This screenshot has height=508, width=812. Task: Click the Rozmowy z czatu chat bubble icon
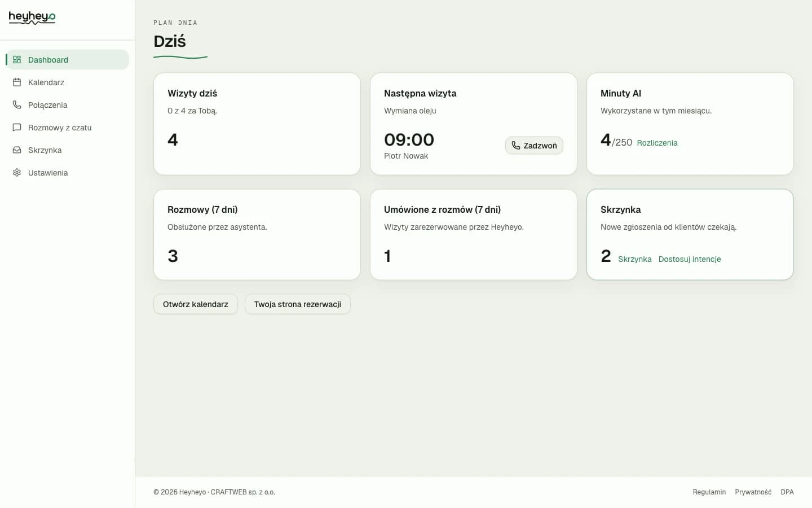[x=17, y=127]
